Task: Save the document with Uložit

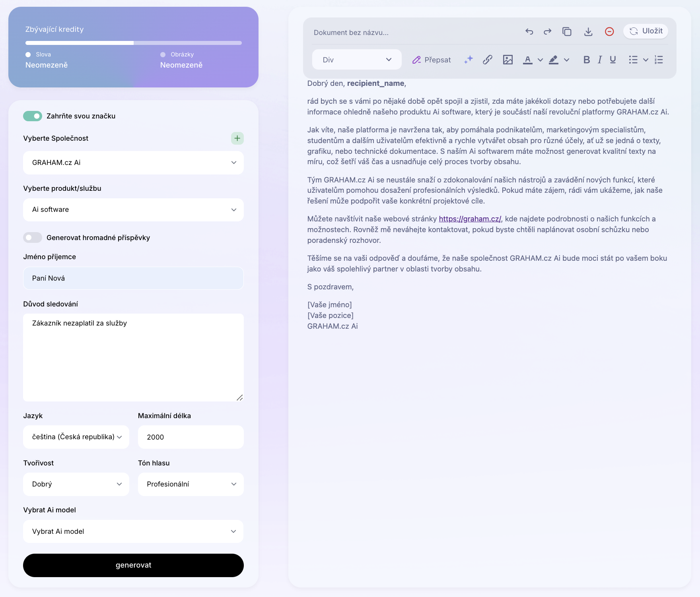Action: click(646, 31)
